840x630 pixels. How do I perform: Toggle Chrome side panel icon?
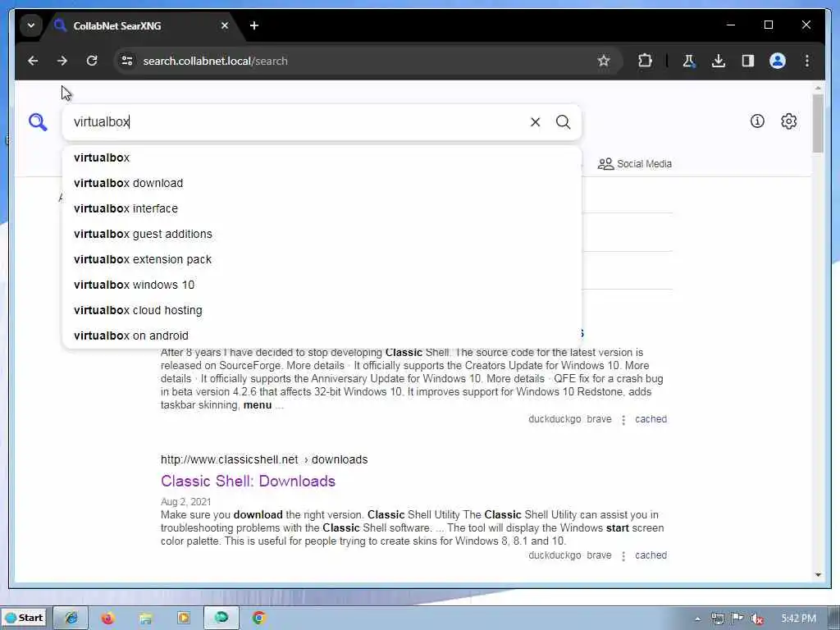pos(748,61)
